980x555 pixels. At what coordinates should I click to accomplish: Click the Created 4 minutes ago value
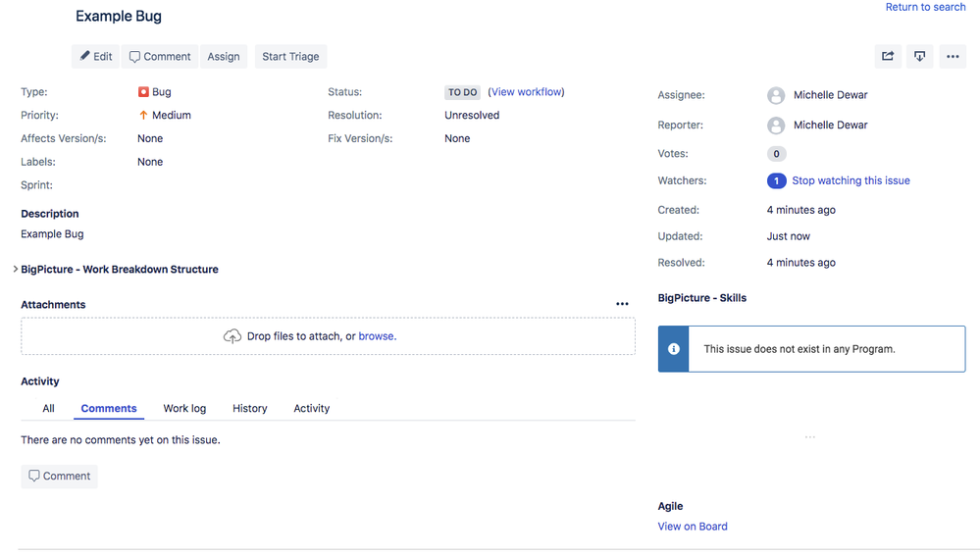(801, 210)
